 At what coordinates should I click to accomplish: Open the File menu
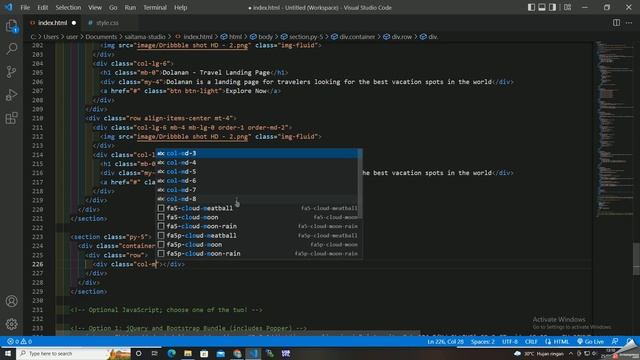[x=25, y=7]
